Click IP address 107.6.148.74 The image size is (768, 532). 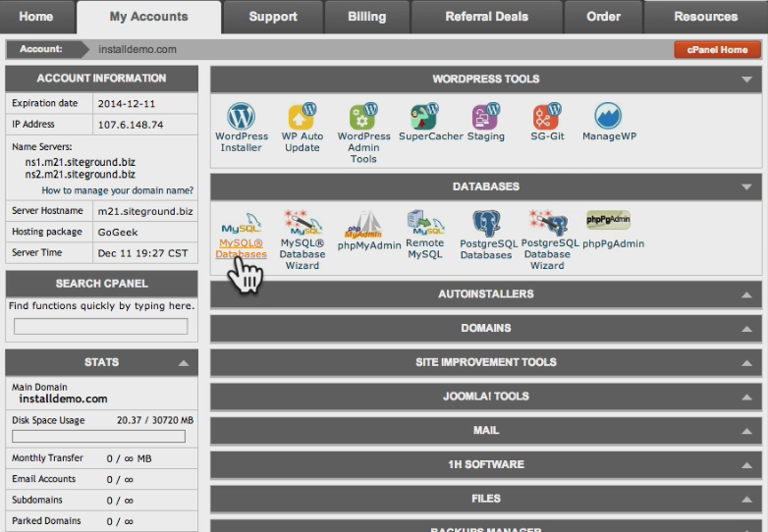coord(131,125)
